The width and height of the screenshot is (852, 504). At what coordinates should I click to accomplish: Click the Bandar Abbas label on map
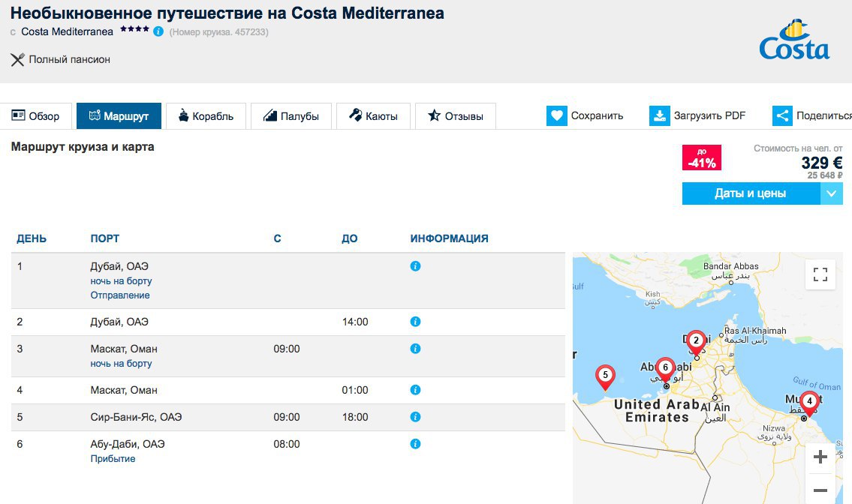[731, 266]
